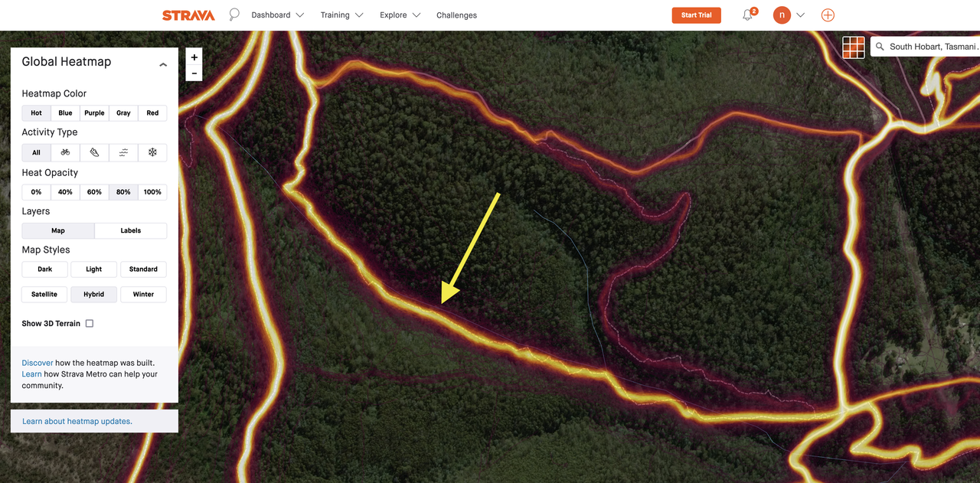
Task: Set heatmap color to Purple
Action: point(94,113)
